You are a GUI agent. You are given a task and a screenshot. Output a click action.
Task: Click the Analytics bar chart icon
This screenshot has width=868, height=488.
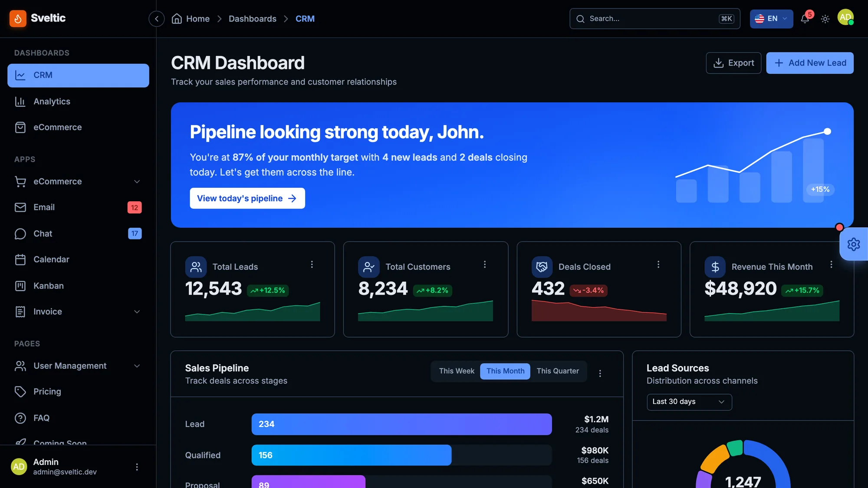coord(20,102)
